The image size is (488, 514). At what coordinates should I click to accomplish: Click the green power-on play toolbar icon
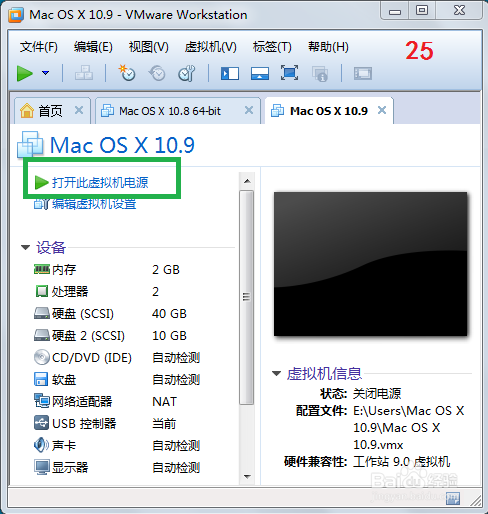[x=25, y=73]
